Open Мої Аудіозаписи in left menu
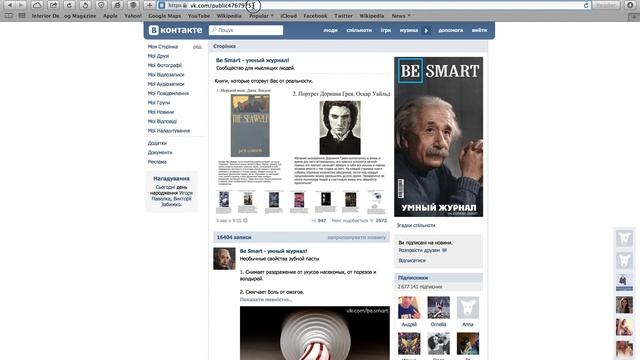This screenshot has width=640, height=360. [166, 84]
